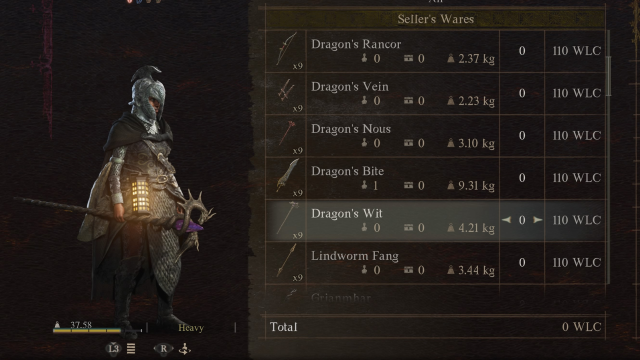
Task: Click the character pose icon beside R
Action: (185, 349)
